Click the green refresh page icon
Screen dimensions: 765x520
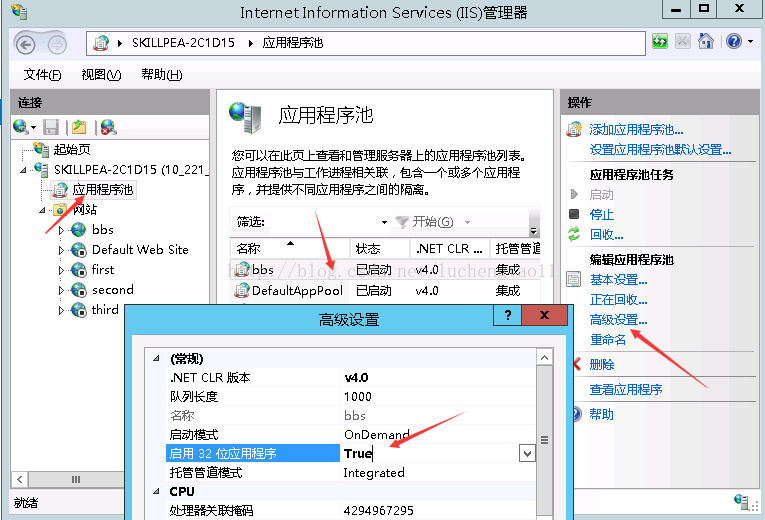660,41
